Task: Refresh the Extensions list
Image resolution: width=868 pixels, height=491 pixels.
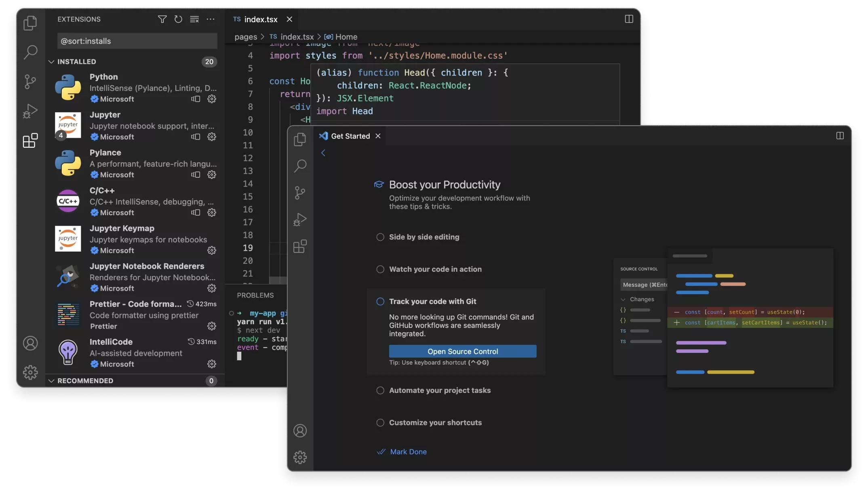Action: coord(178,19)
